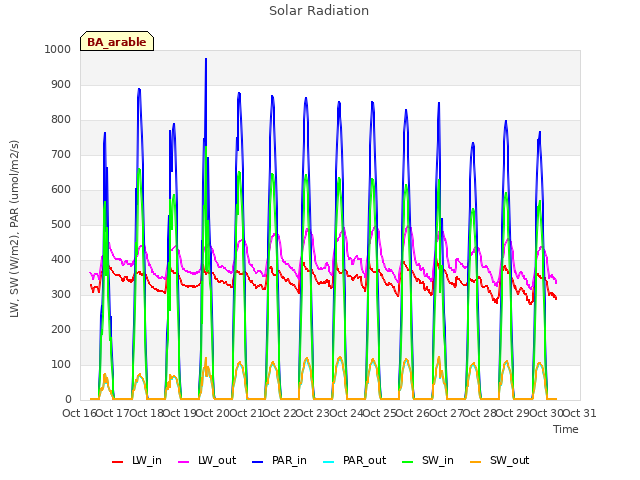The image size is (640, 480).
Task: Click the cyan PAR_out legend color marker
Action: [328, 462]
